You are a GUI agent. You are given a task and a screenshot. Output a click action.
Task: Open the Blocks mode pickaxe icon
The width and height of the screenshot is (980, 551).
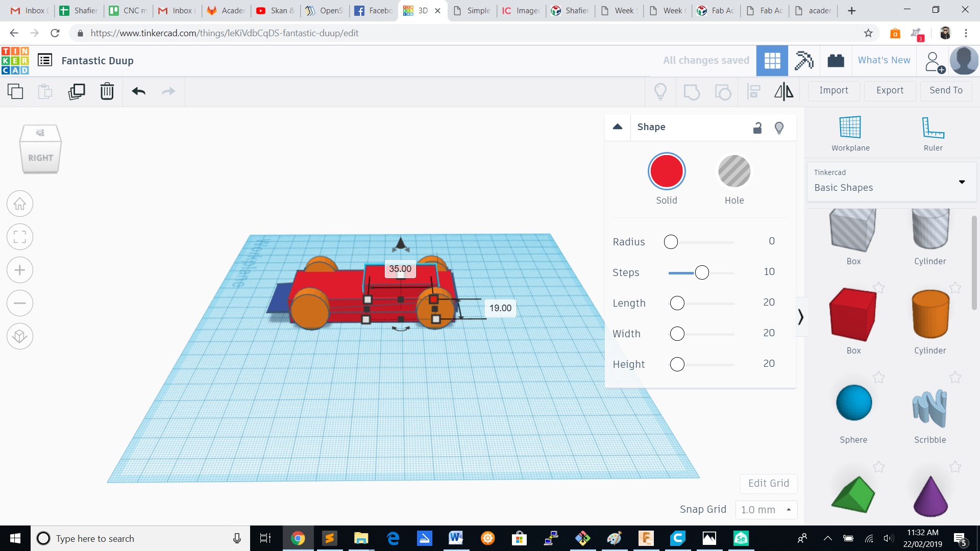point(804,61)
